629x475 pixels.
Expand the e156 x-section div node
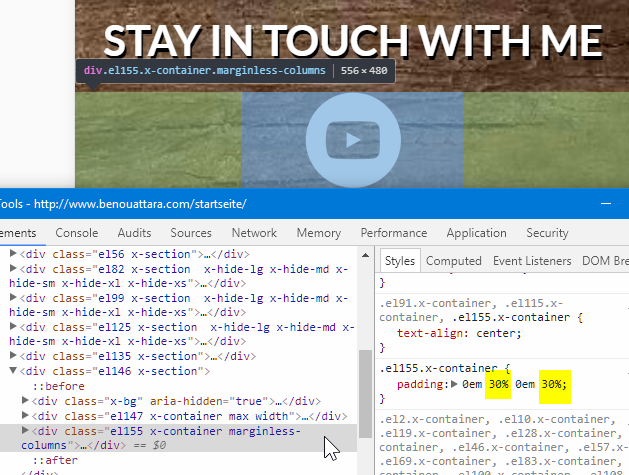(13, 254)
